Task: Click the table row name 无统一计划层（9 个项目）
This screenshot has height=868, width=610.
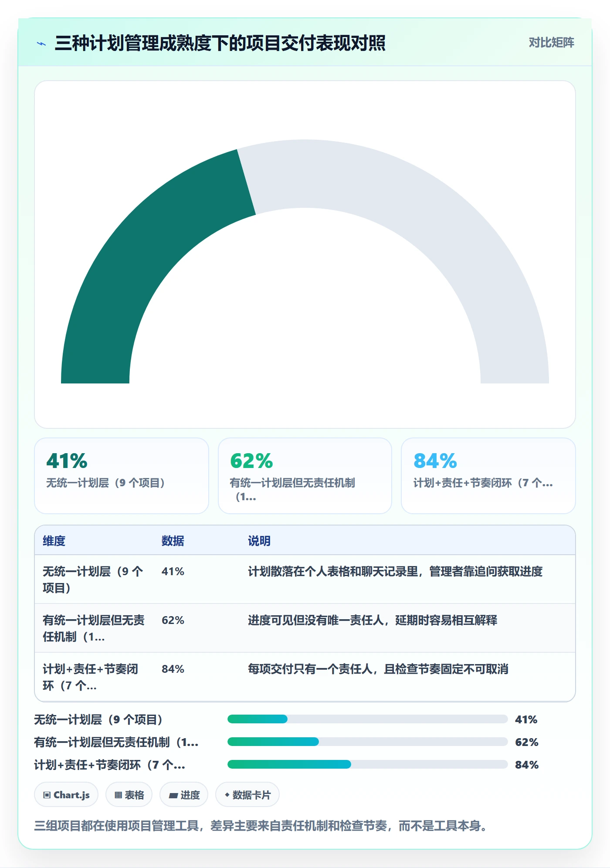Action: coord(93,580)
